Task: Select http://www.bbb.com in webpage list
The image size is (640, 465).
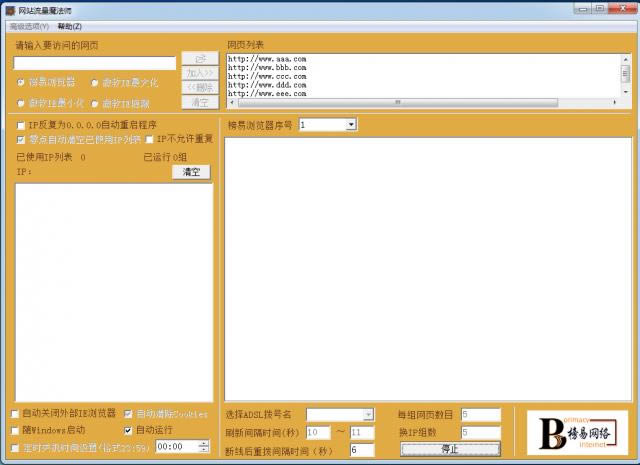Action: pos(267,67)
